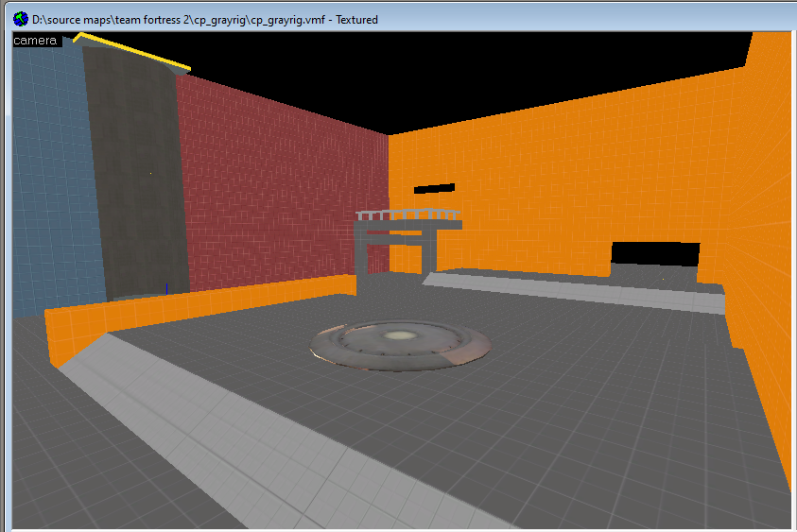Click the small black window slot above platform
The width and height of the screenshot is (797, 532).
click(x=434, y=188)
